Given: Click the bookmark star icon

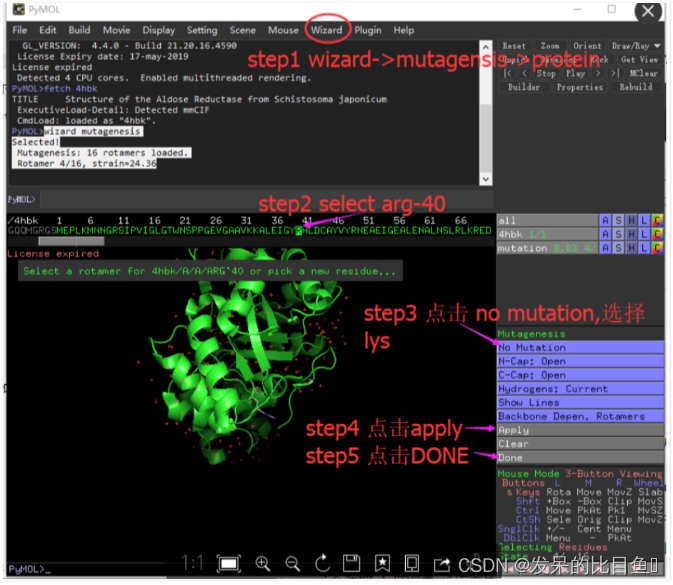Looking at the screenshot, I should 382,563.
